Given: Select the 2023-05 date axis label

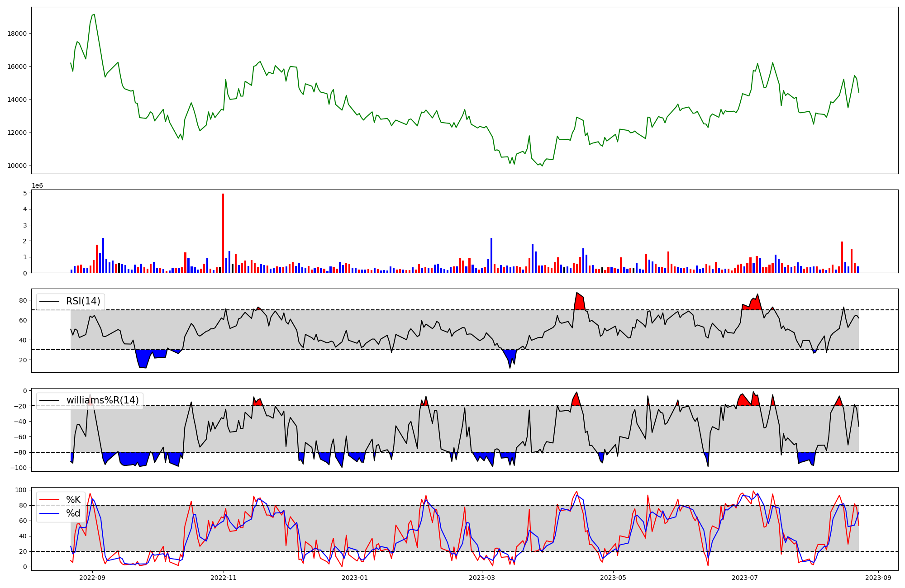Looking at the screenshot, I should (613, 577).
